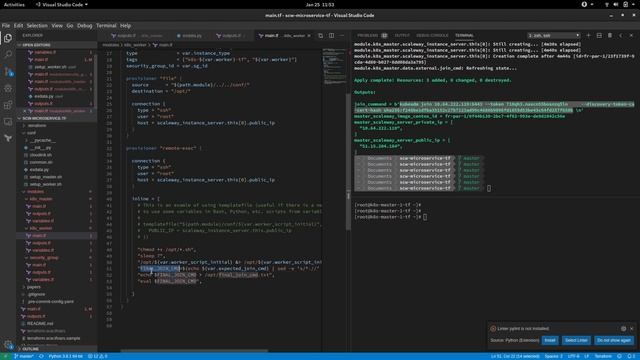Click the clock in top bar

pos(320,4)
